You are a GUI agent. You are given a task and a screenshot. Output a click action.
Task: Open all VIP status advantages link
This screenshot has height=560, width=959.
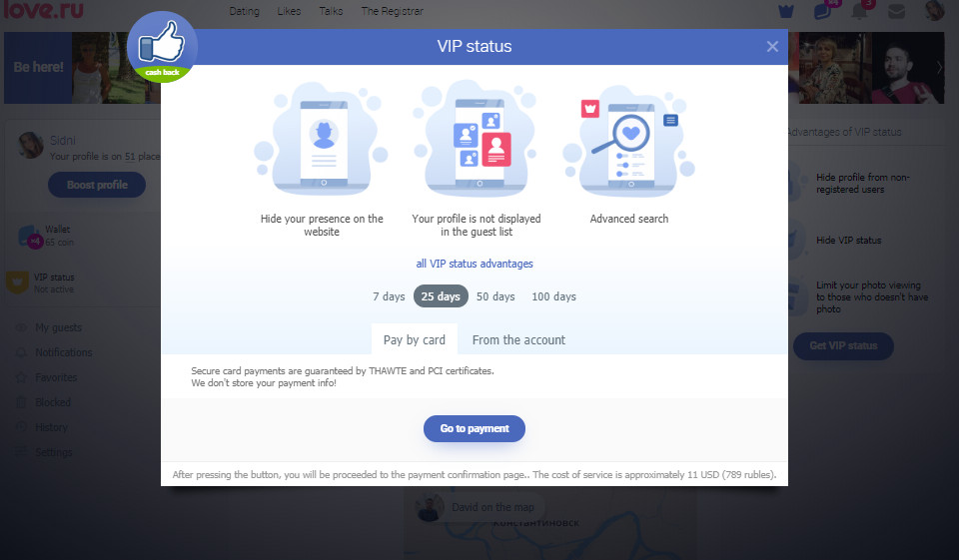[x=475, y=264]
